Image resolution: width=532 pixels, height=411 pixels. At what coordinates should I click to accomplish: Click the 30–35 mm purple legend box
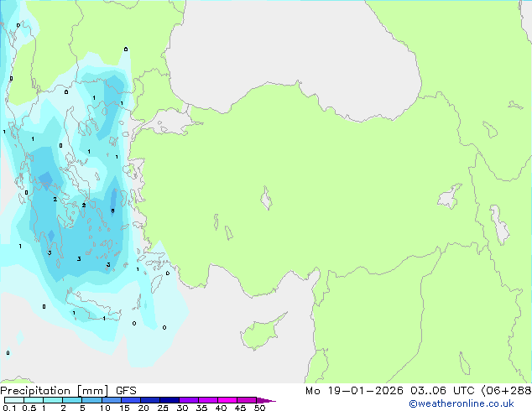[188, 400]
